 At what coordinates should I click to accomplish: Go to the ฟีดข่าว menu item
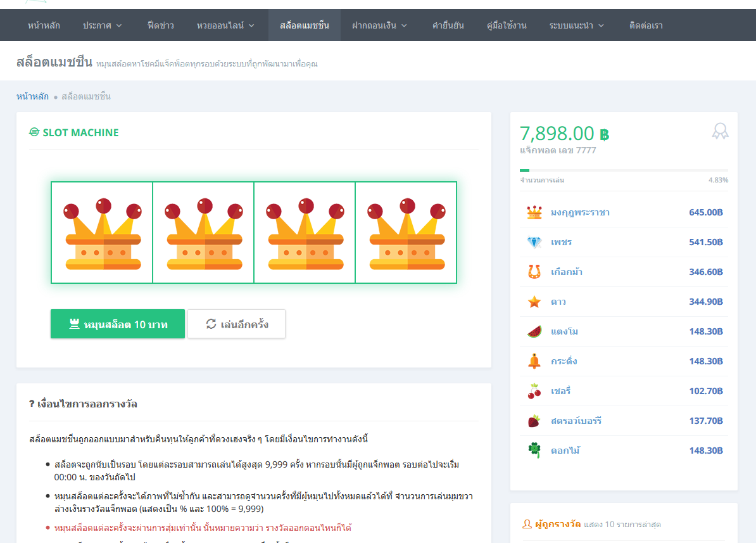(x=160, y=25)
